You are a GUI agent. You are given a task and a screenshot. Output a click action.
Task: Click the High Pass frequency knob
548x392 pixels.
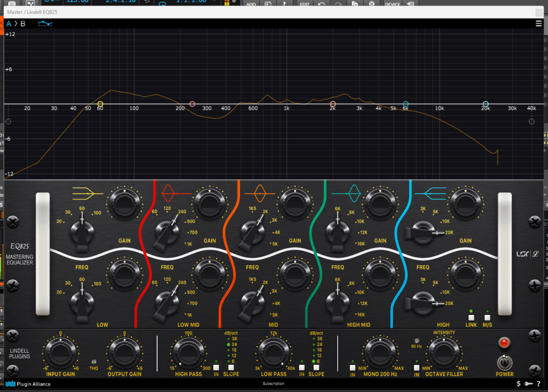(x=189, y=353)
